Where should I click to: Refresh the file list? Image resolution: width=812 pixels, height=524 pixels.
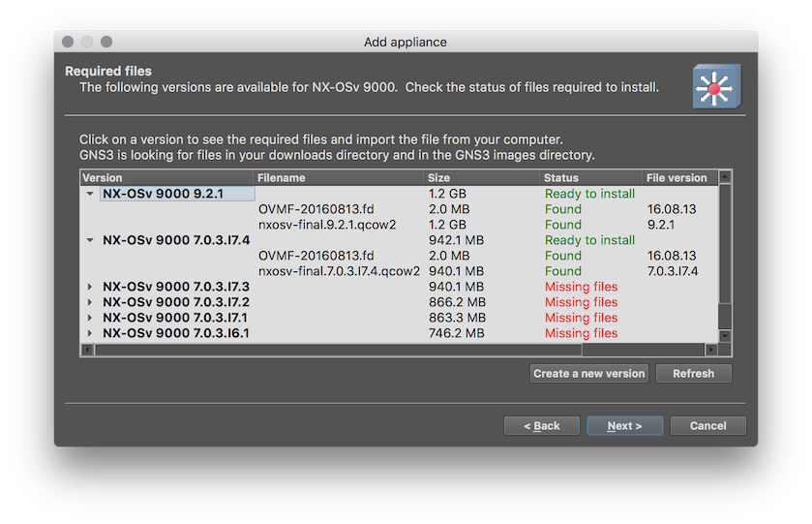[693, 374]
